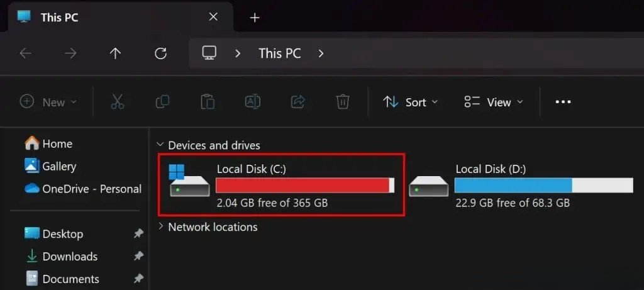Expand the Network locations group
This screenshot has width=644, height=290.
click(161, 226)
